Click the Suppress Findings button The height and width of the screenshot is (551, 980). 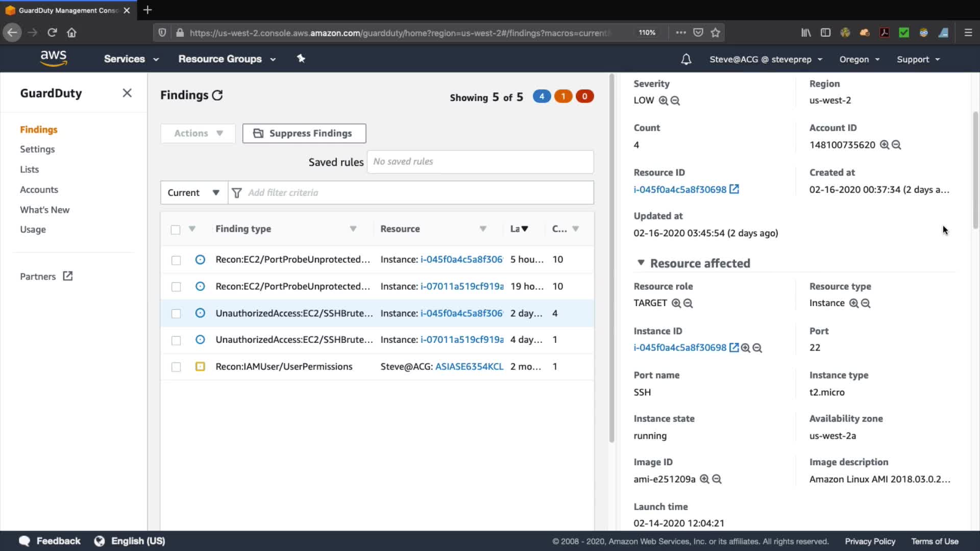(x=304, y=133)
